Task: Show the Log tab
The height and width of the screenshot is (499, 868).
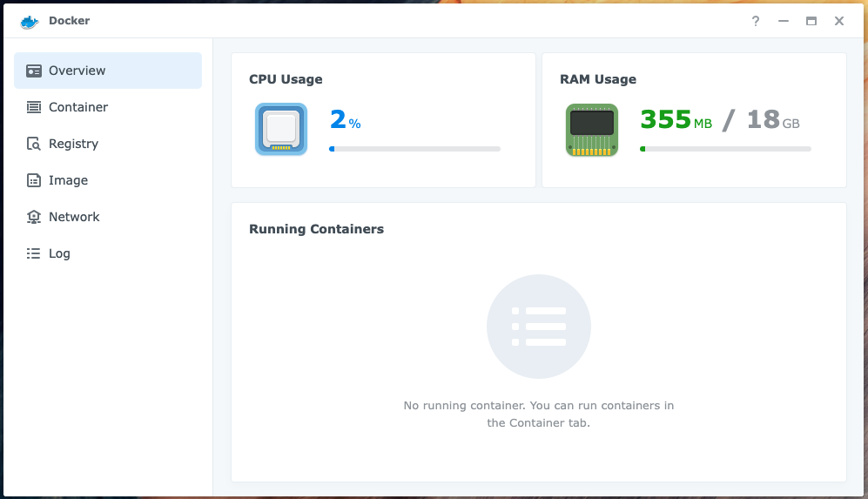Action: pyautogui.click(x=59, y=253)
